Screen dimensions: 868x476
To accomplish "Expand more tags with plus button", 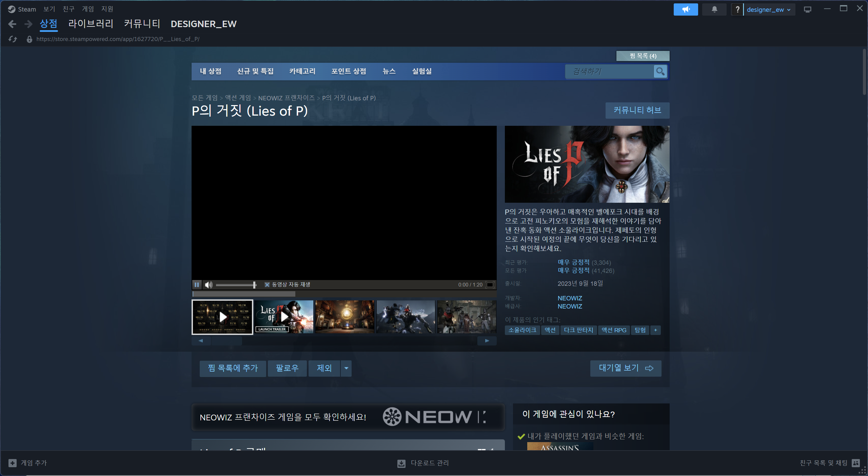I will pos(655,330).
